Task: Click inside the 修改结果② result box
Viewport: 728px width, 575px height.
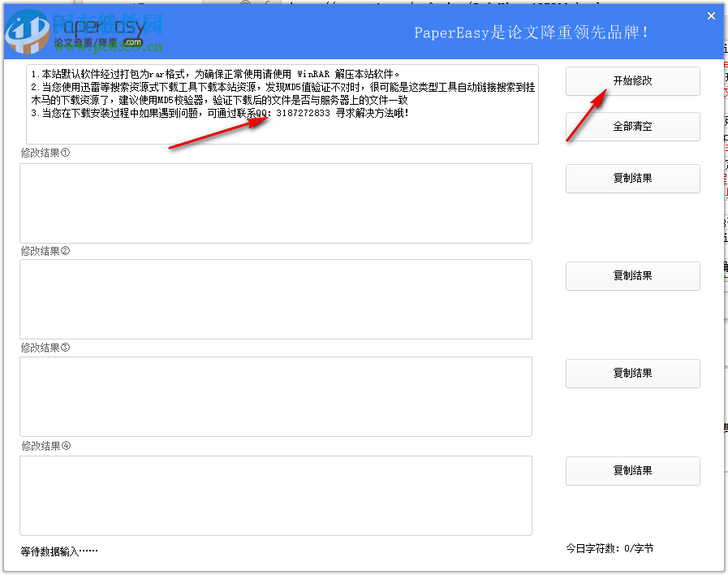Action: coord(276,299)
